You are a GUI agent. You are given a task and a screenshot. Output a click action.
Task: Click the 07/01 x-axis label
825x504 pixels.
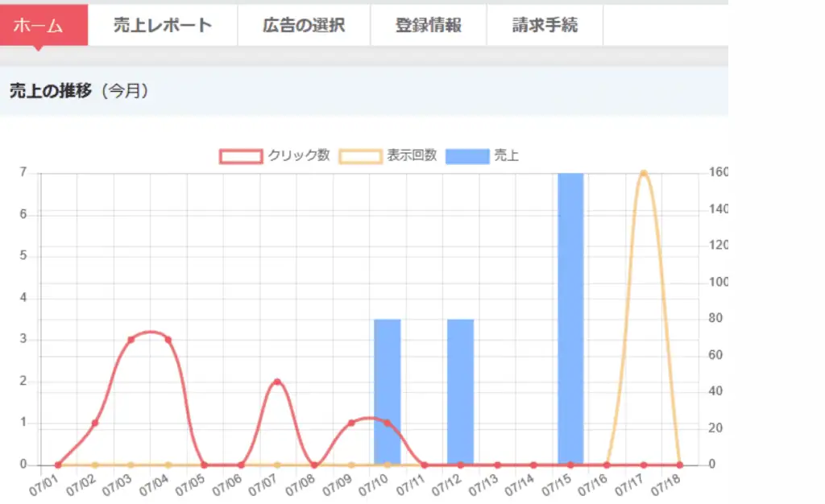[x=44, y=485]
